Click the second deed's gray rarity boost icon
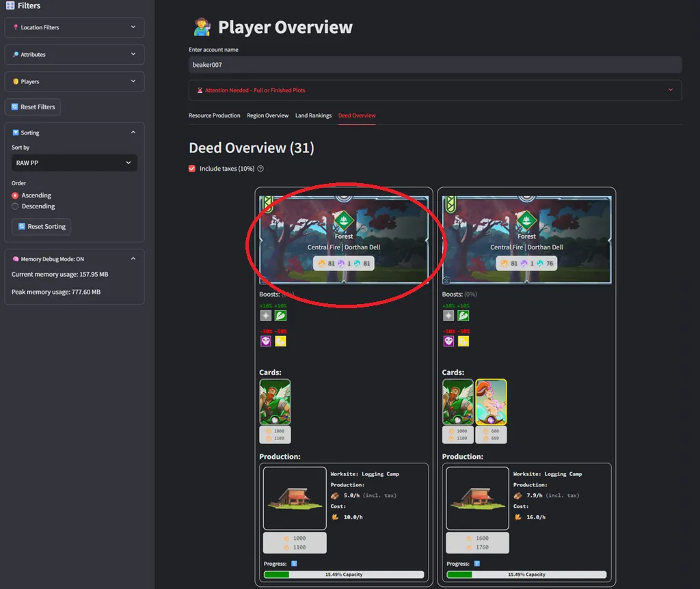Viewport: 700px width, 589px height. (x=448, y=316)
